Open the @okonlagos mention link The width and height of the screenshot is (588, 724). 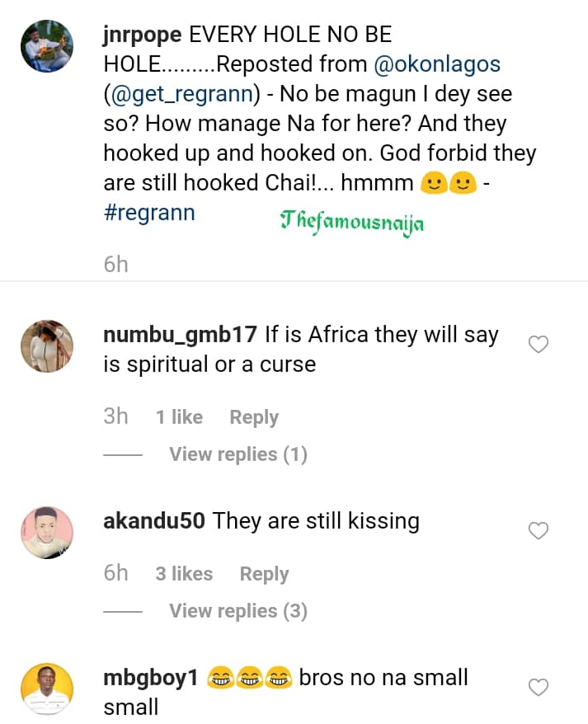tap(439, 64)
